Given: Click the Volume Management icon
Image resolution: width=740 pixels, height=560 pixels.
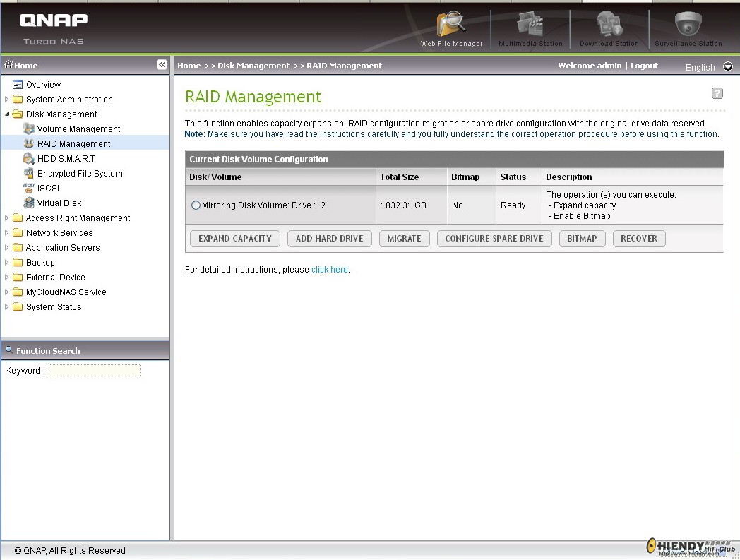Looking at the screenshot, I should coord(28,129).
